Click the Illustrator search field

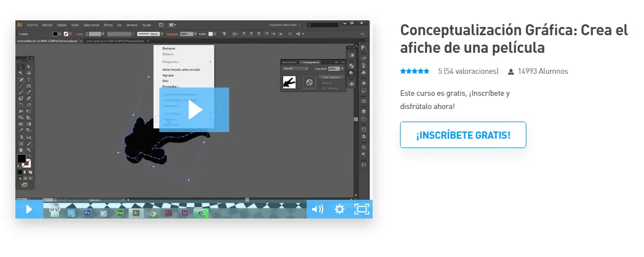[x=323, y=25]
